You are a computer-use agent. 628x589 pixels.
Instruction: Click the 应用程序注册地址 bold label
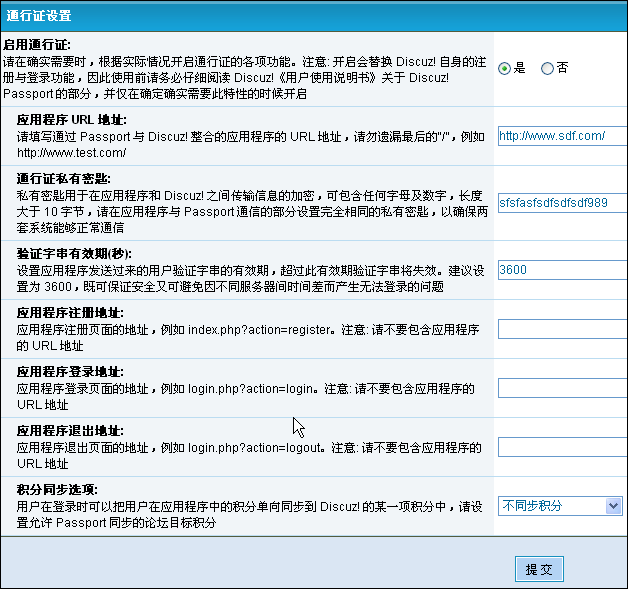point(69,312)
